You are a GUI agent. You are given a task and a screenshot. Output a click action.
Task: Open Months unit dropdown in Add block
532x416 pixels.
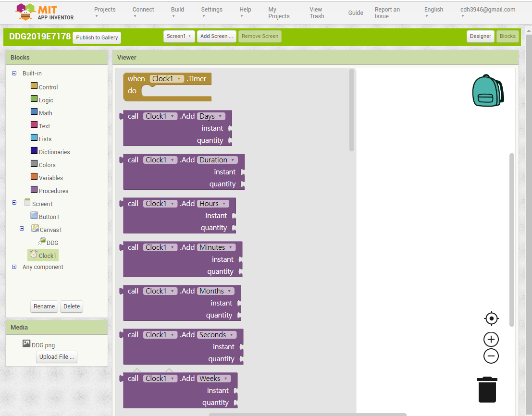[215, 291]
